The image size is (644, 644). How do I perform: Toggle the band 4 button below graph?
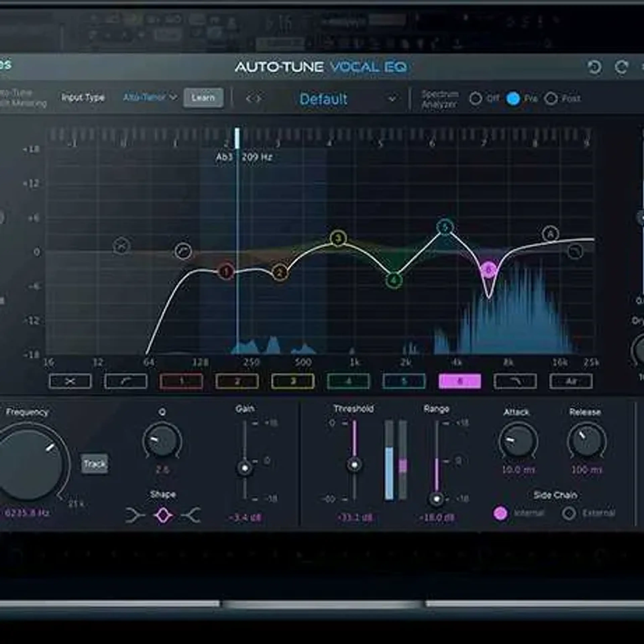(349, 381)
